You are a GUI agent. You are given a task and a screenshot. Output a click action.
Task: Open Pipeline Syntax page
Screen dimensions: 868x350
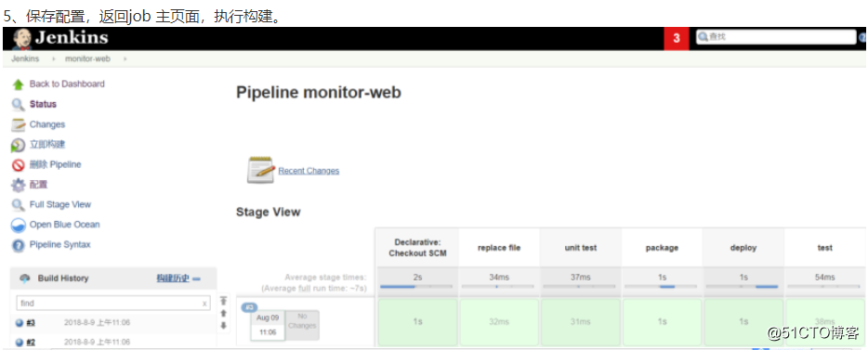[60, 244]
